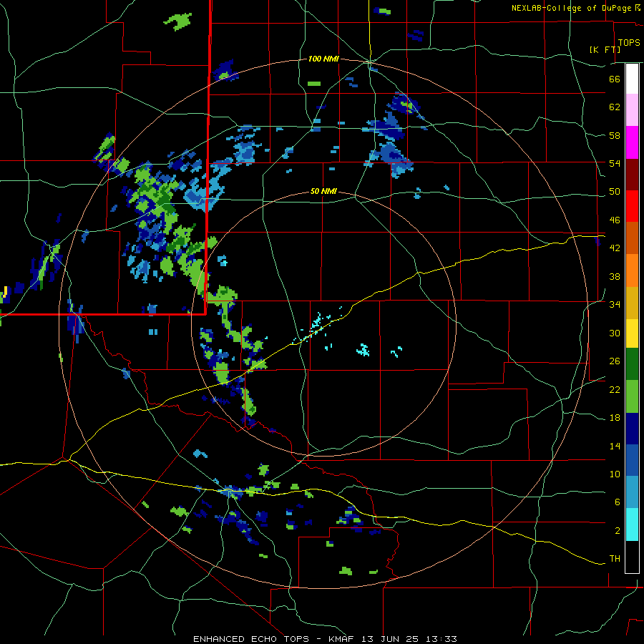Click the 50 value on the color legend
Viewport: 644px width, 644px height.
(615, 191)
